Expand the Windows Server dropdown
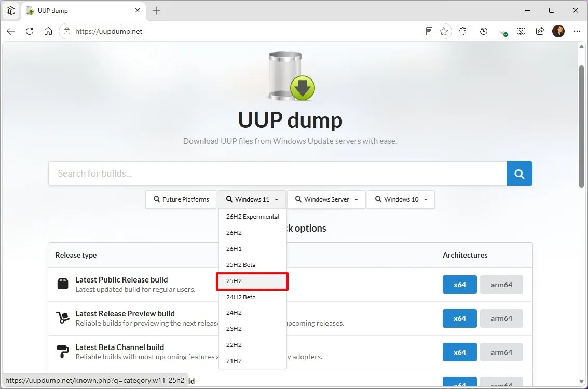Image resolution: width=588 pixels, height=389 pixels. [x=326, y=199]
